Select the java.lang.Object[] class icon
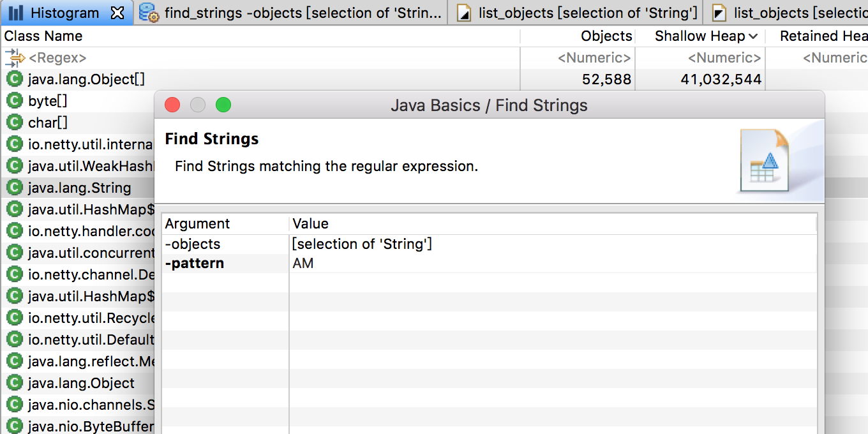Image resolution: width=868 pixels, height=434 pixels. (x=14, y=79)
